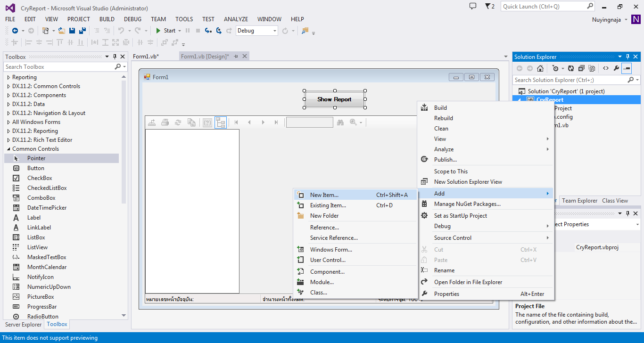Click the Print icon in the report viewer
The width and height of the screenshot is (644, 343).
165,122
